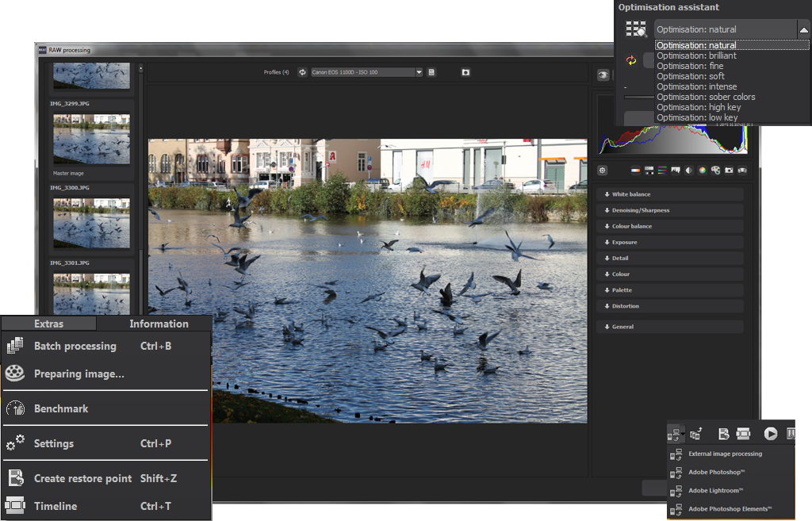Screen dimensions: 812x521
Task: Click the gear icon below the histogram
Action: [602, 170]
